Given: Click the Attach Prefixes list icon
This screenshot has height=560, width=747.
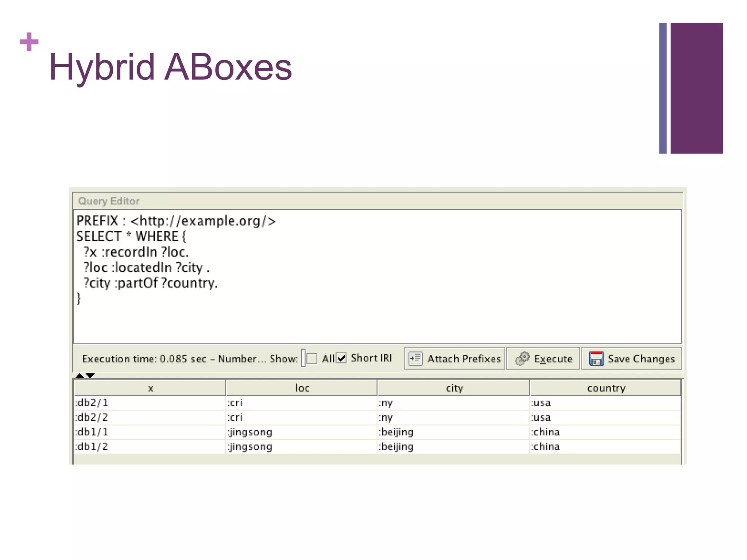Looking at the screenshot, I should coord(415,358).
